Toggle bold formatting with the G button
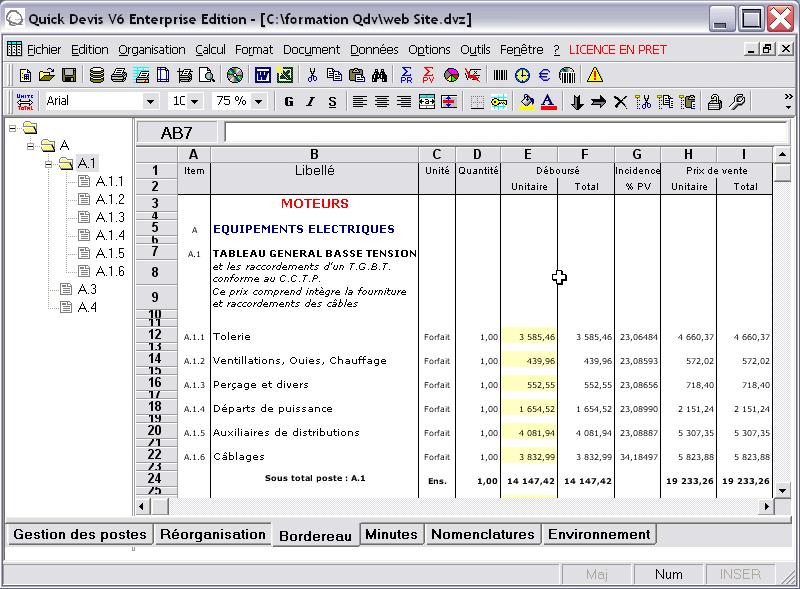This screenshot has width=800, height=589. point(287,101)
